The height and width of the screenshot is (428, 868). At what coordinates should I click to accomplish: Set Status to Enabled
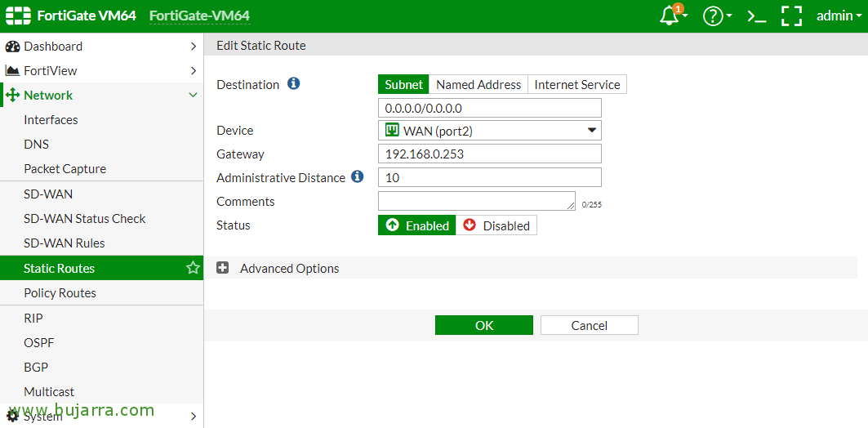[417, 225]
